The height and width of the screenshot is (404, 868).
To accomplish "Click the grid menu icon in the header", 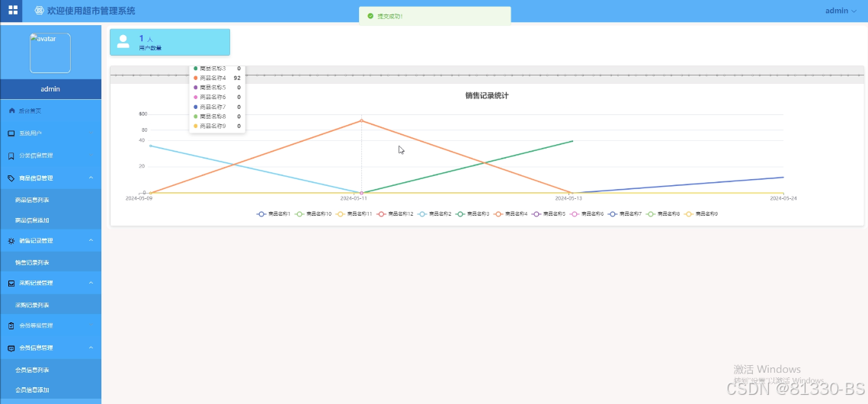I will point(13,10).
